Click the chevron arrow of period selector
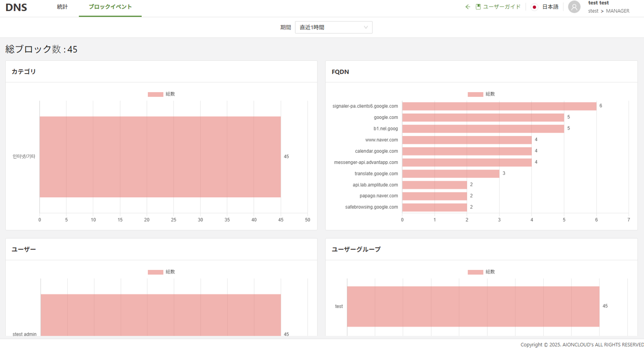The image size is (644, 348). [366, 27]
